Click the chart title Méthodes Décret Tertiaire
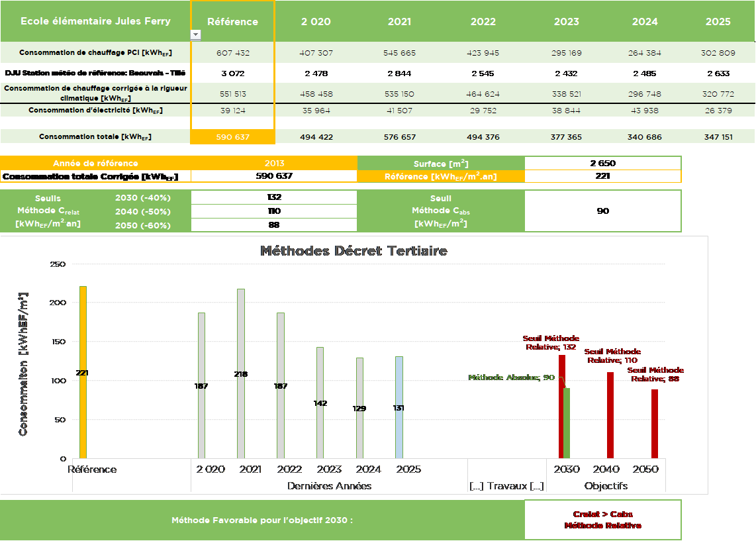 click(x=354, y=251)
